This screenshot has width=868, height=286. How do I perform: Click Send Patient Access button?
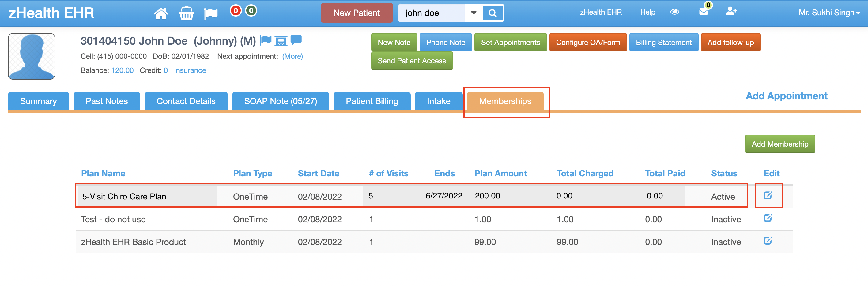412,61
